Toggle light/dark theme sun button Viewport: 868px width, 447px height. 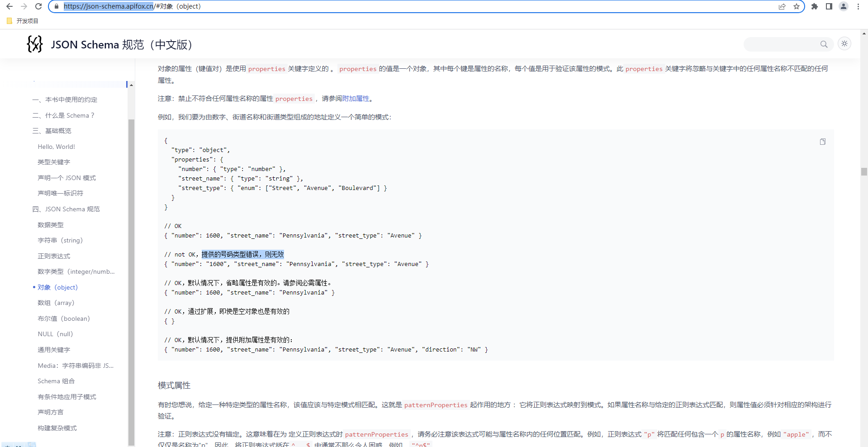[x=844, y=44]
